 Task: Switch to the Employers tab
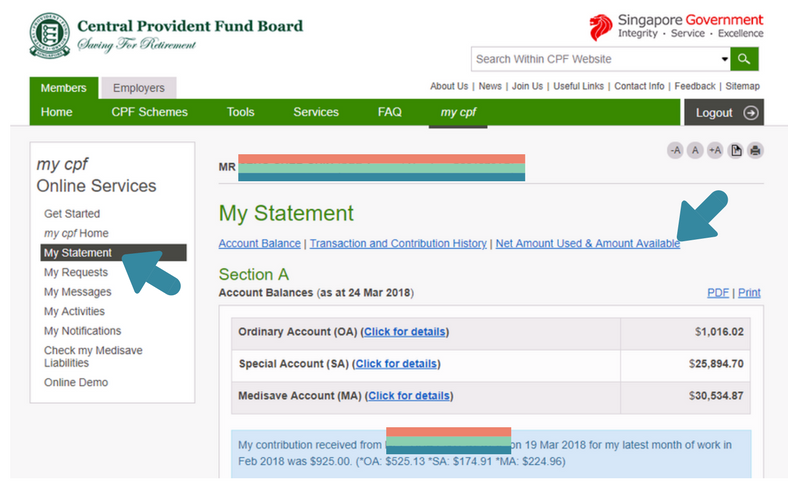click(x=139, y=88)
